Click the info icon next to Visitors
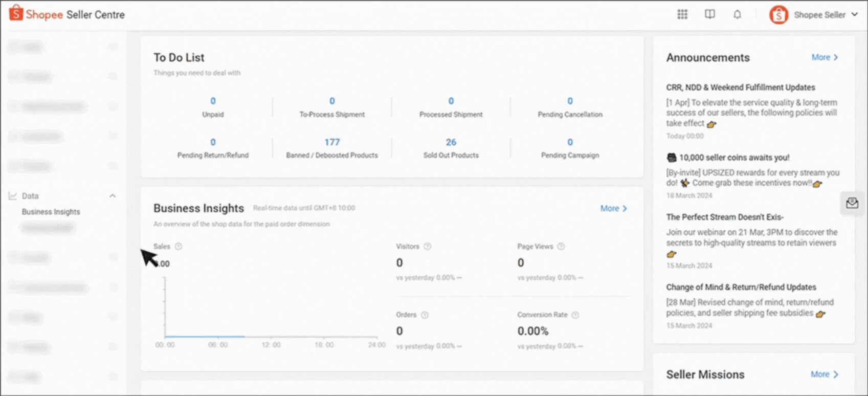This screenshot has height=396, width=868. point(428,247)
